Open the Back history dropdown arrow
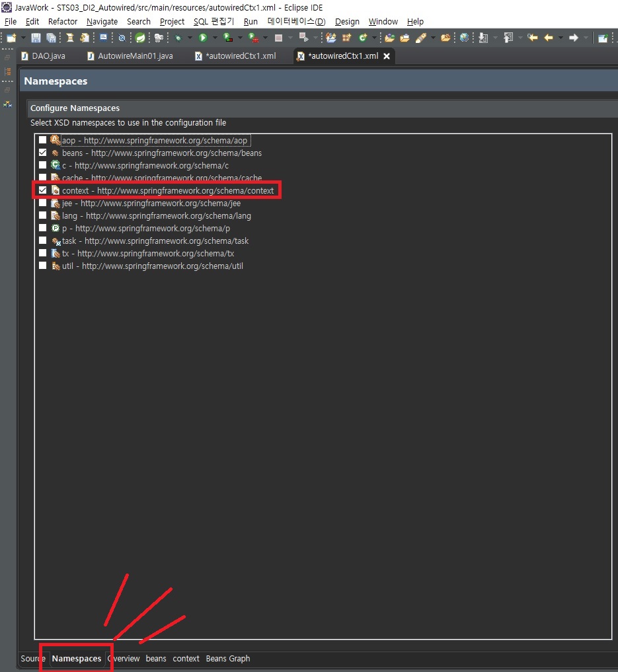The image size is (618, 672). click(560, 38)
